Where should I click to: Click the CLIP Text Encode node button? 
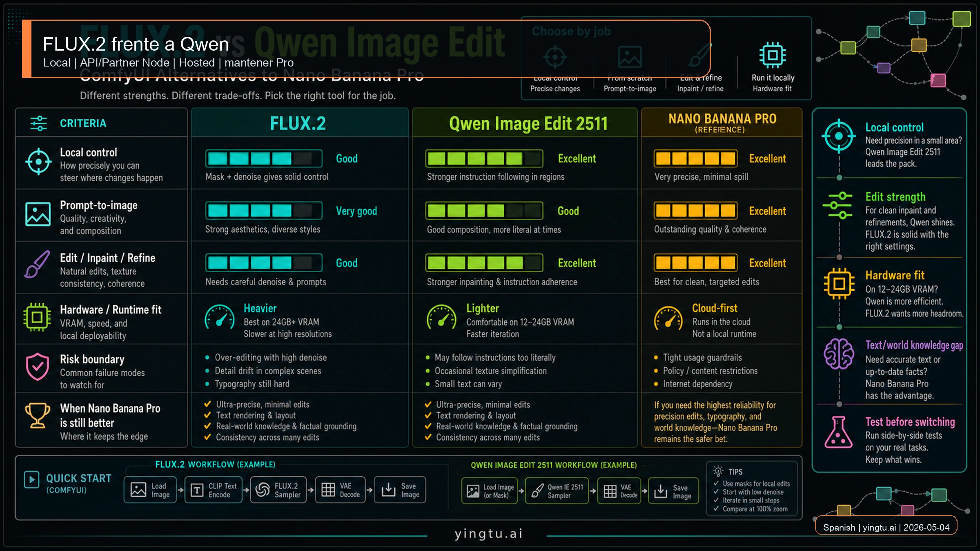tap(214, 490)
